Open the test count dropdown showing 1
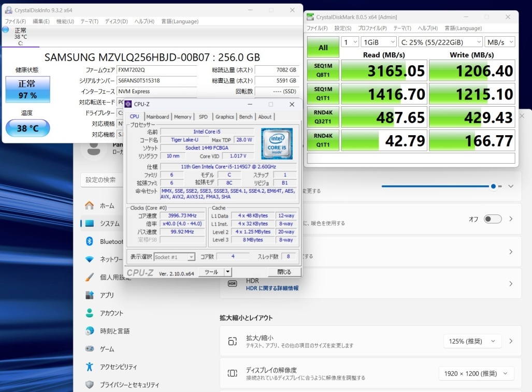The height and width of the screenshot is (392, 532). click(x=350, y=42)
